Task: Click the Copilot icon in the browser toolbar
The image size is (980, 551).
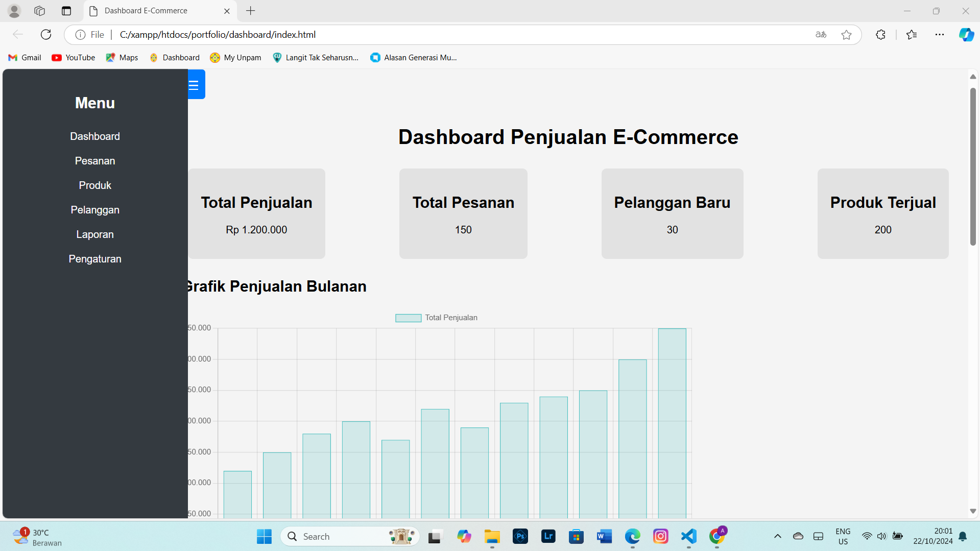Action: click(966, 34)
